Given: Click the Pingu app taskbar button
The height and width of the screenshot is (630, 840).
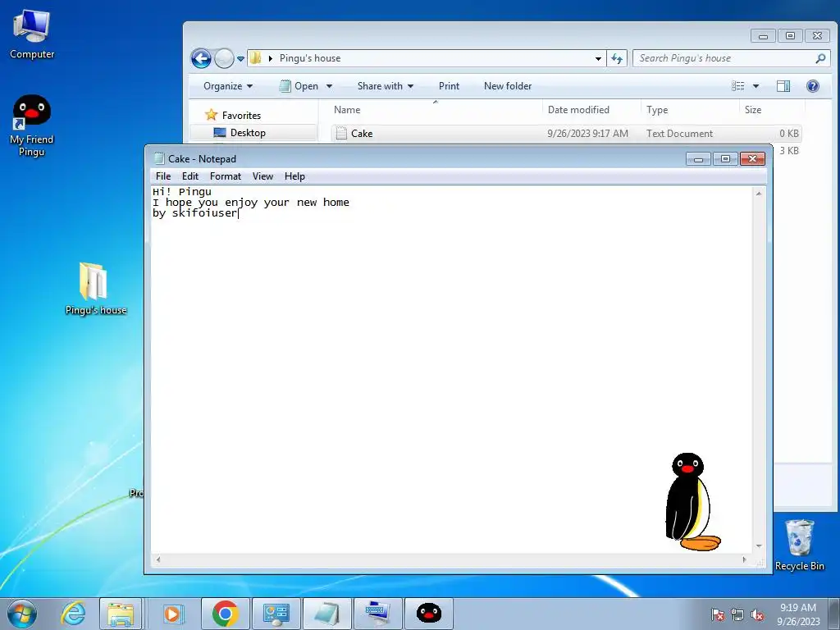Looking at the screenshot, I should pyautogui.click(x=429, y=614).
